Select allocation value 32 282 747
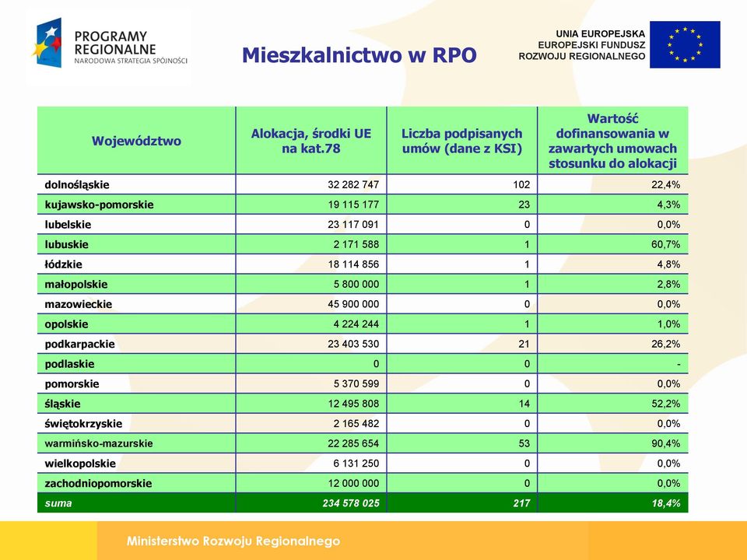Viewport: 747px width, 560px height. [x=353, y=185]
